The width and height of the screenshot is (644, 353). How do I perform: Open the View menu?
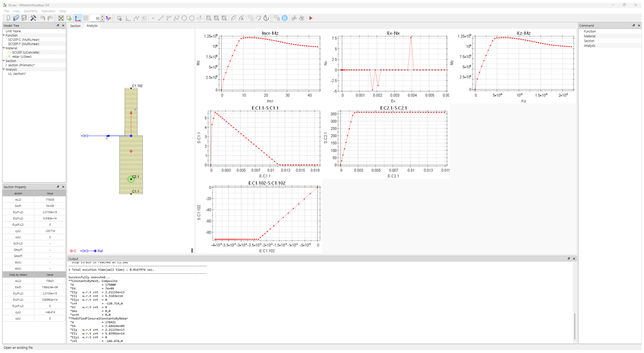click(x=16, y=11)
